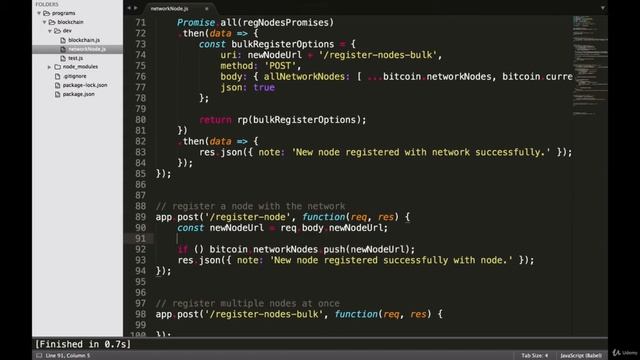Click the method: 'POST' code line

(260, 66)
